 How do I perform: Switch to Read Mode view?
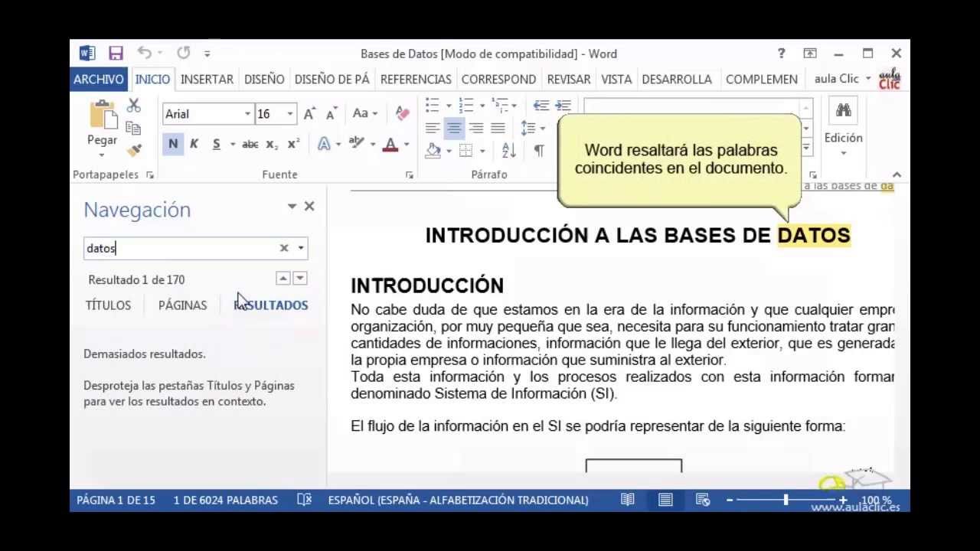pos(627,500)
